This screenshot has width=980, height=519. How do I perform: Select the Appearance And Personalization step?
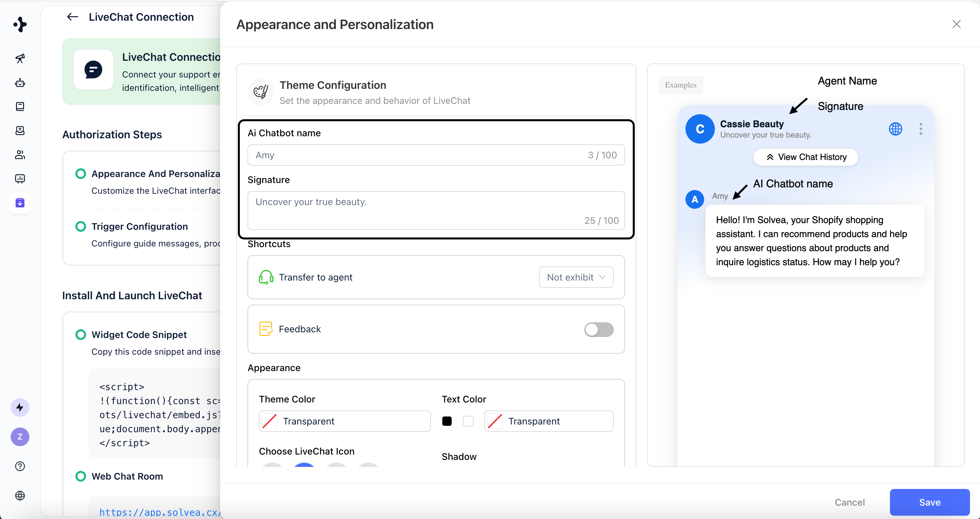click(155, 174)
